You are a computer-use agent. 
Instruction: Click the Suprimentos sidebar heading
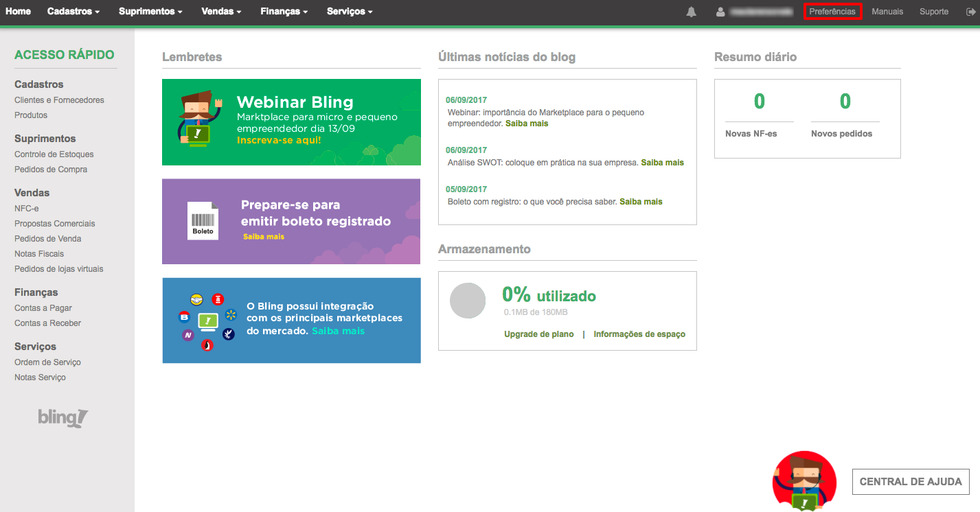pos(45,139)
